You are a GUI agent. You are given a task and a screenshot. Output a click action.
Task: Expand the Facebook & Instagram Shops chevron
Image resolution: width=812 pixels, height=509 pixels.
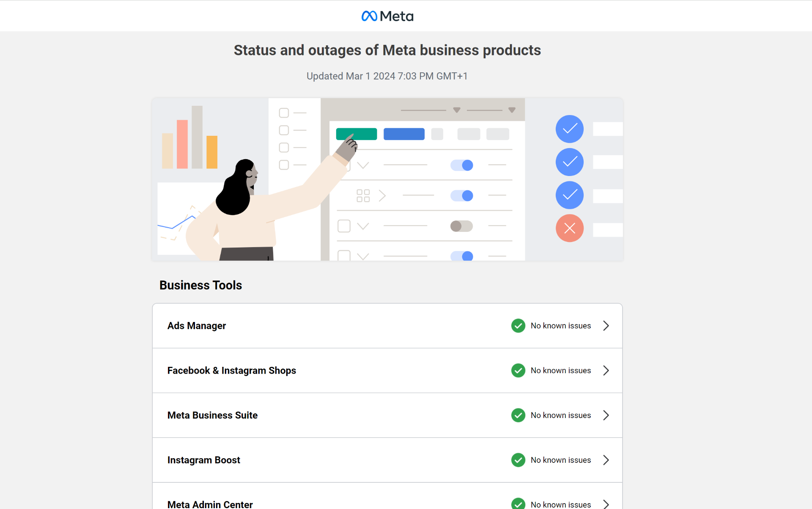tap(606, 371)
